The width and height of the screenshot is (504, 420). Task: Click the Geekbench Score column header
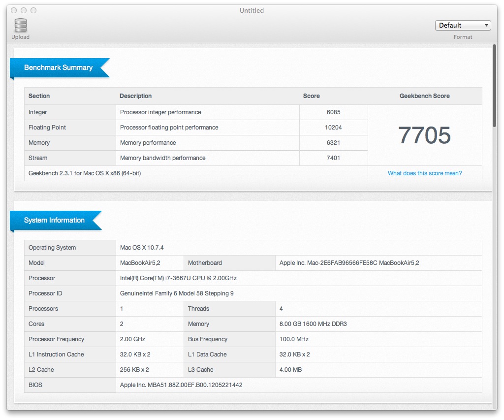(x=424, y=96)
